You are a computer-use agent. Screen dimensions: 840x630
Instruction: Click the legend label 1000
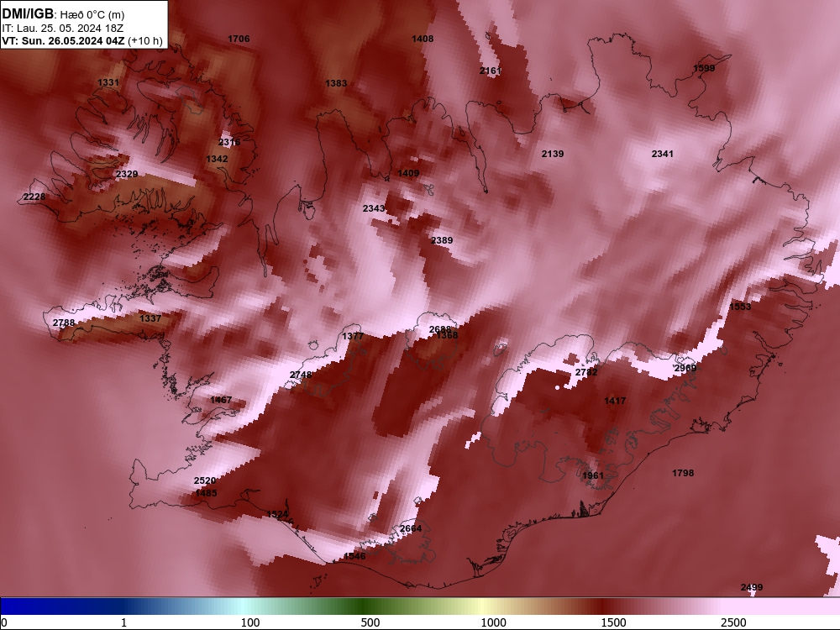pyautogui.click(x=493, y=622)
